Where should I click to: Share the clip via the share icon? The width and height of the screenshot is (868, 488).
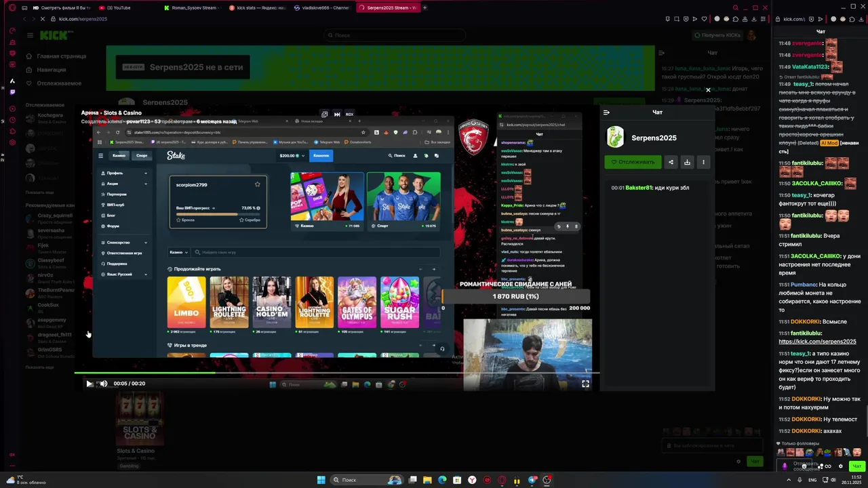[x=671, y=162]
